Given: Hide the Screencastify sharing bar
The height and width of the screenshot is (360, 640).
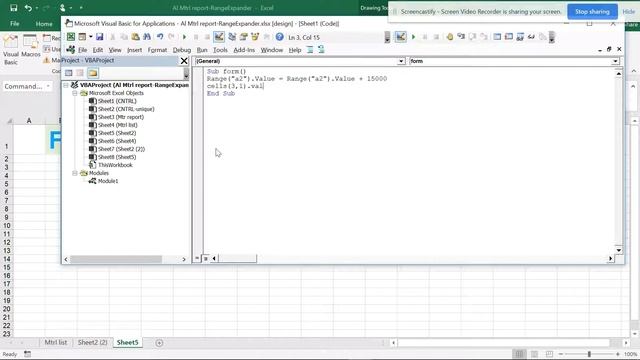Looking at the screenshot, I should (629, 11).
